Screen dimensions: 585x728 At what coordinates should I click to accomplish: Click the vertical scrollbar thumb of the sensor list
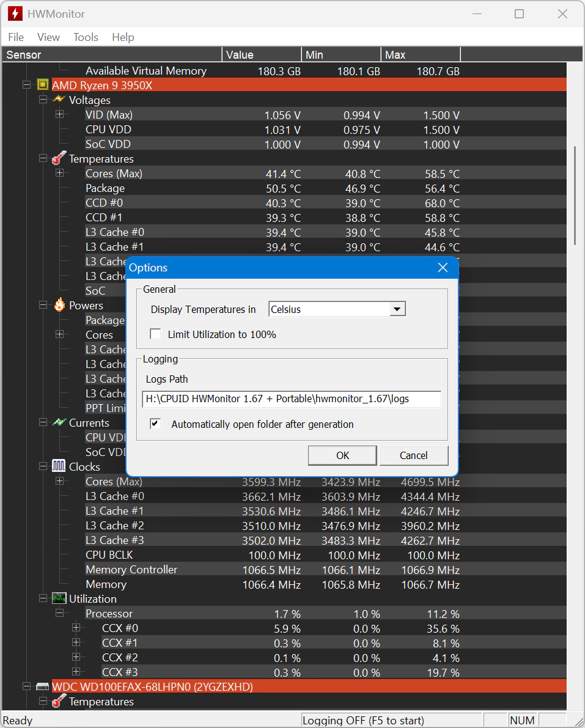[575, 196]
